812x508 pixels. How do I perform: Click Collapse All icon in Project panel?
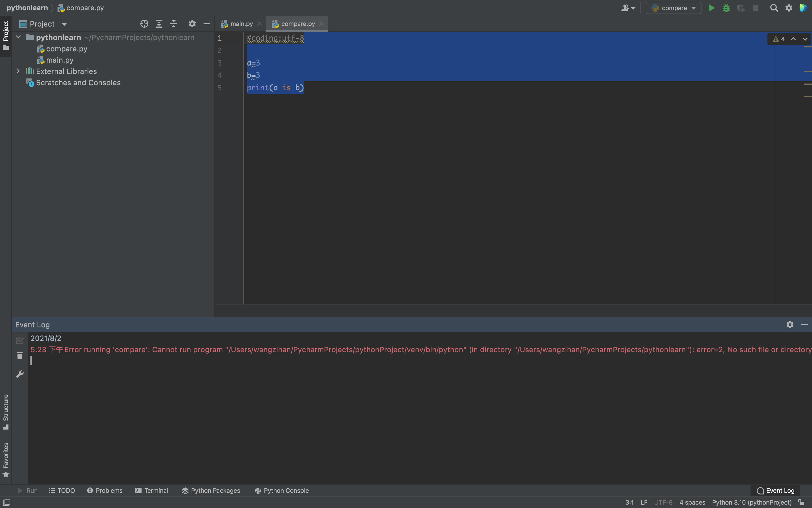[173, 24]
